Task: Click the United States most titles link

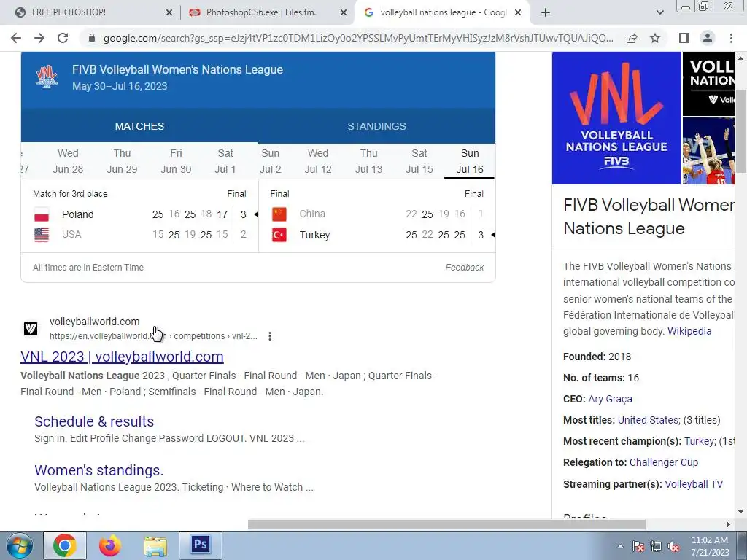Action: tap(648, 420)
